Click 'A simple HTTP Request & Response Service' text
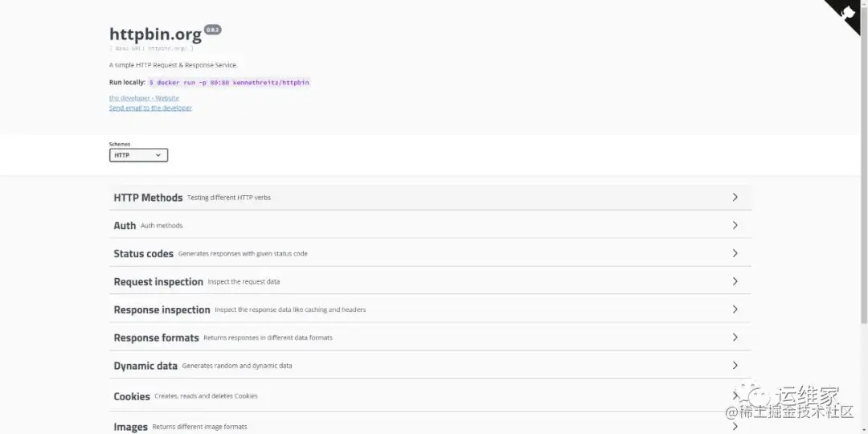The width and height of the screenshot is (868, 434). click(174, 65)
